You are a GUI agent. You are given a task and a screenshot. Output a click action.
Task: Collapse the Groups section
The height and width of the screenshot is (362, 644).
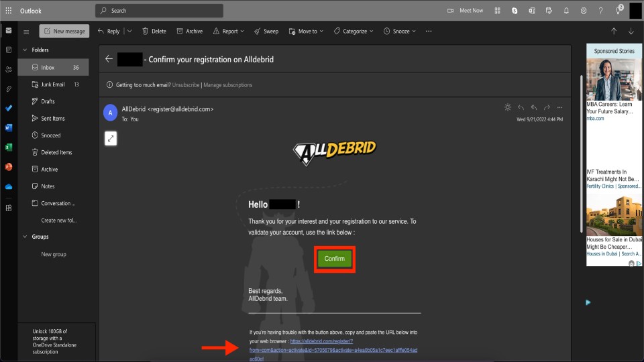click(x=25, y=237)
